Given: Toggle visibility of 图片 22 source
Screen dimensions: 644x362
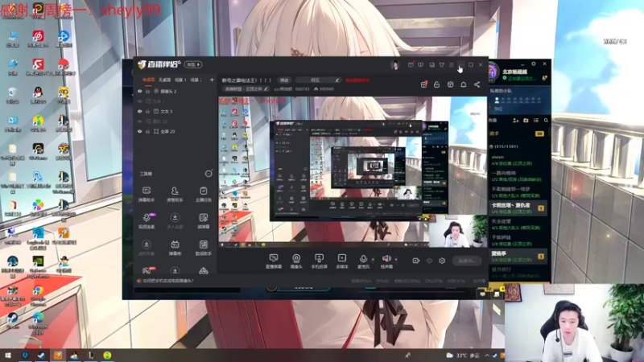Looking at the screenshot, I should [139, 121].
